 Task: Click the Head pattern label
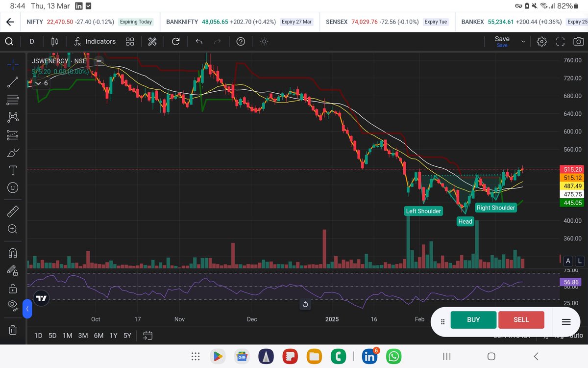click(x=465, y=221)
